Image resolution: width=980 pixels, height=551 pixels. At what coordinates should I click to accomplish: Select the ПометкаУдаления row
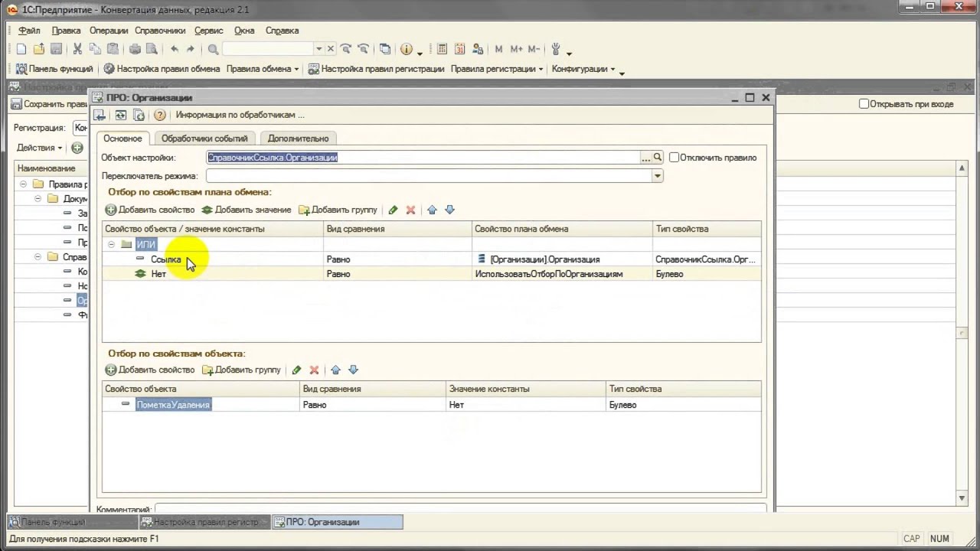coord(432,405)
